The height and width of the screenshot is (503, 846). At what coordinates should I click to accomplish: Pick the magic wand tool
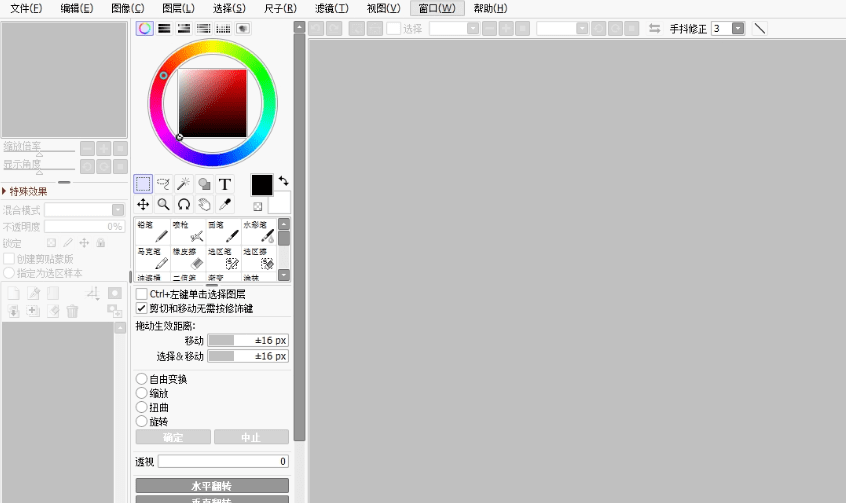tap(184, 184)
